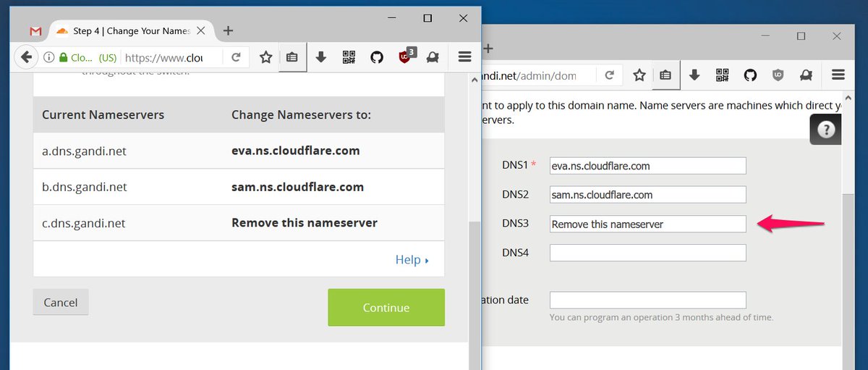868x370 pixels.
Task: Click the Cancel button
Action: click(x=61, y=302)
